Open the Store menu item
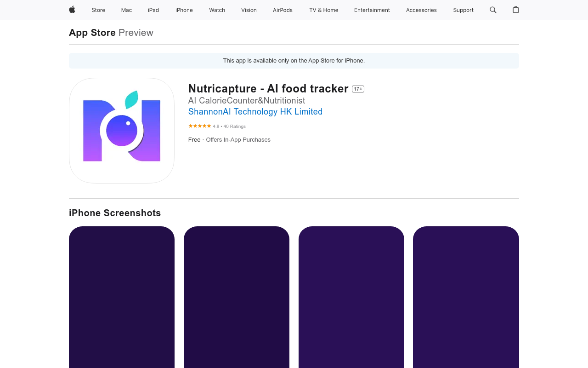Screen dimensions: 588x368 [98, 10]
